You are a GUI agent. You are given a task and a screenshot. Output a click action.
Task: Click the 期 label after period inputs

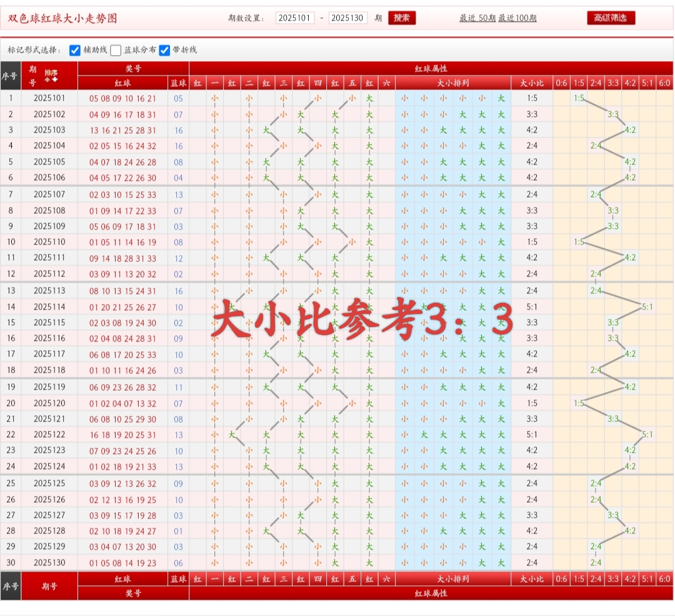pyautogui.click(x=379, y=19)
